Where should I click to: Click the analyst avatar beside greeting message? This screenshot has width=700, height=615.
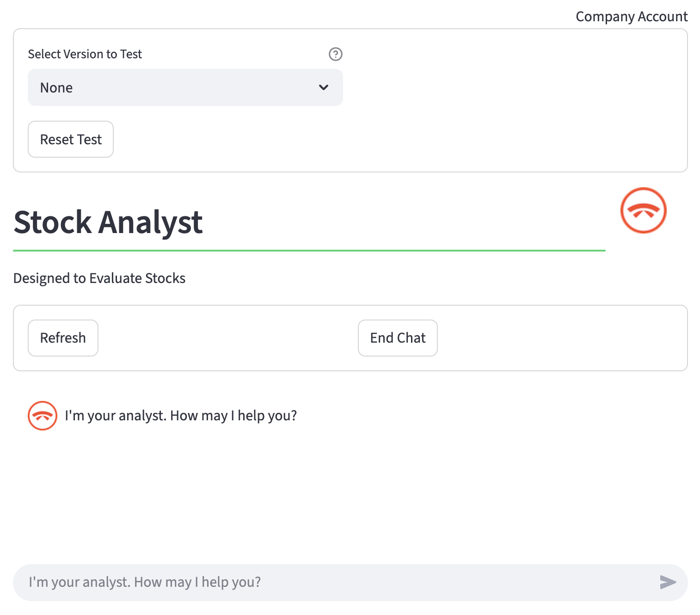click(43, 416)
